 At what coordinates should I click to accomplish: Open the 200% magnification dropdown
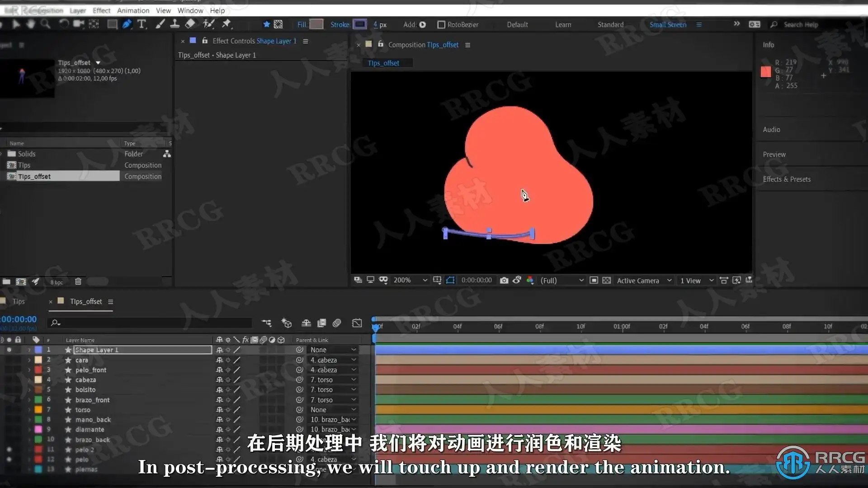tap(410, 281)
